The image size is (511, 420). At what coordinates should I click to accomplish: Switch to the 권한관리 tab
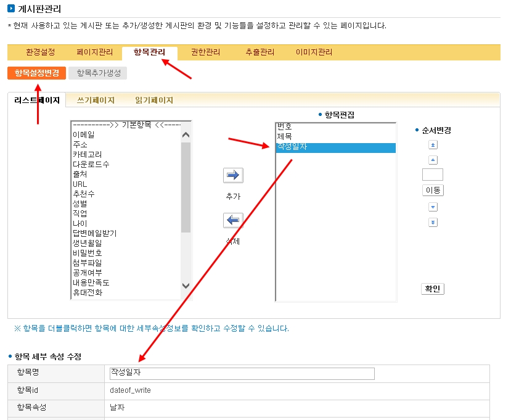(x=205, y=52)
